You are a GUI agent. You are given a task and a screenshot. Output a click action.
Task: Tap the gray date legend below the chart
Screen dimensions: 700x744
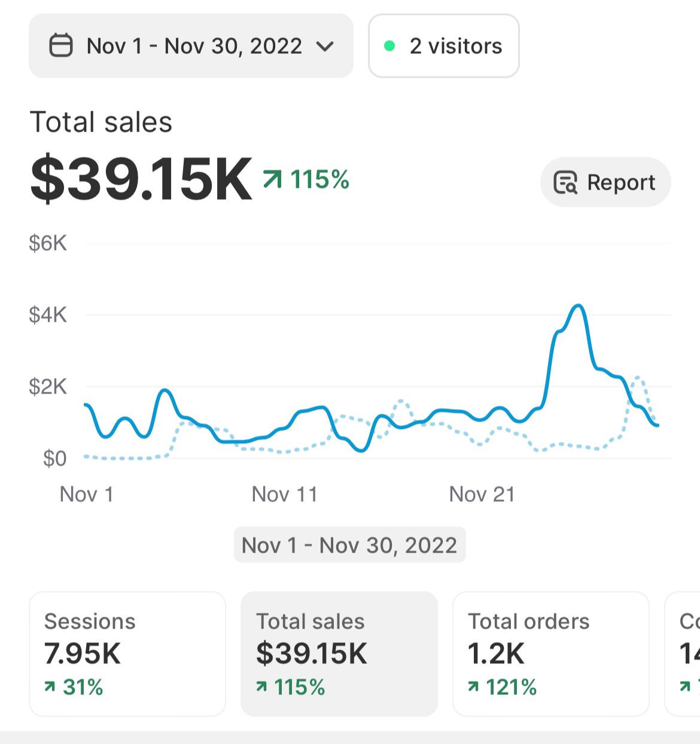tap(349, 545)
